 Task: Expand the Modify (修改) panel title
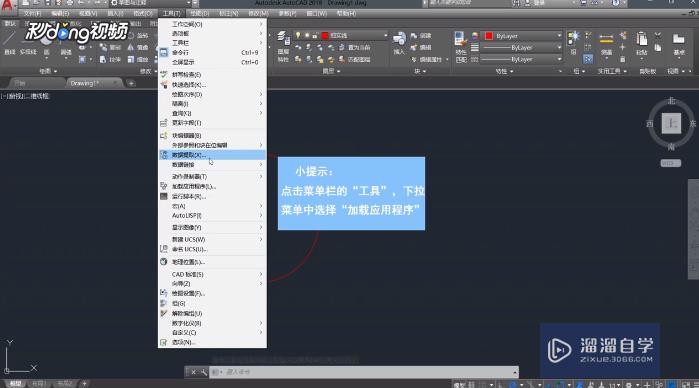[148, 71]
